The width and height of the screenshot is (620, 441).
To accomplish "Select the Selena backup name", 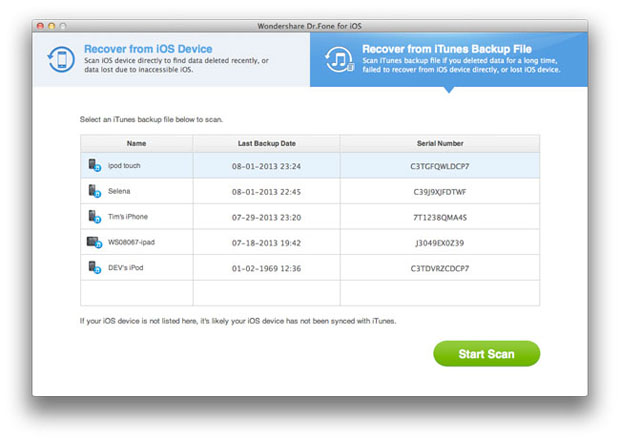I will click(119, 191).
